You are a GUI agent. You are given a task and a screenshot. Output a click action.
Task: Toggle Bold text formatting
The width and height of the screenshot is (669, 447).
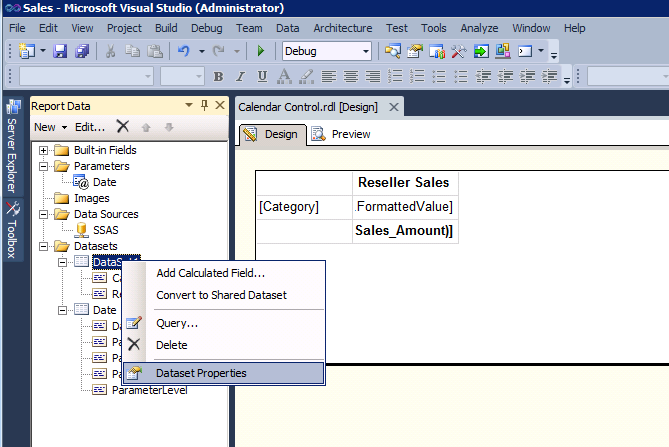coord(218,77)
